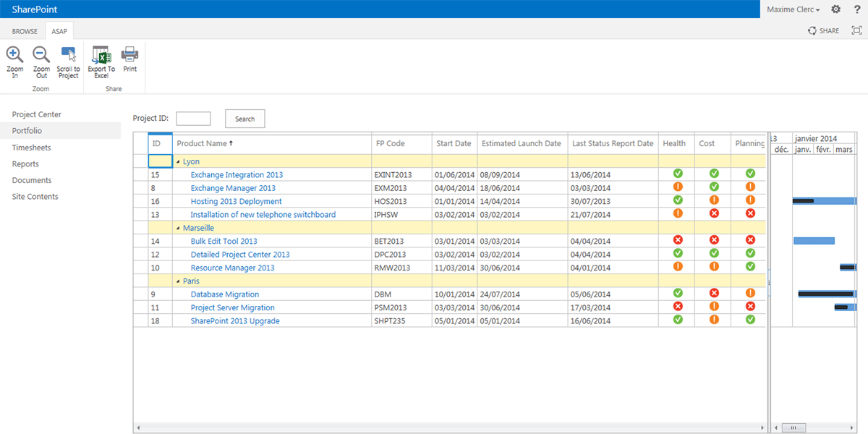Screen dimensions: 868x434
Task: Open the Database Migration project link
Action: pyautogui.click(x=225, y=294)
